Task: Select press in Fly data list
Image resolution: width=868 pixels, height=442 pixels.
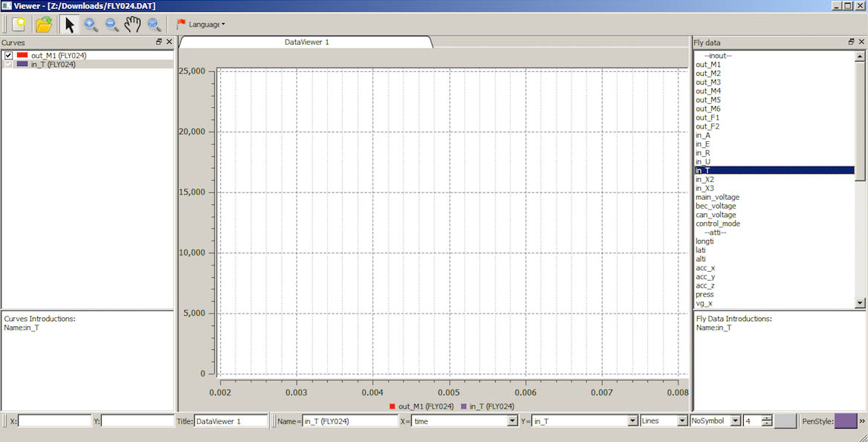Action: tap(774, 294)
